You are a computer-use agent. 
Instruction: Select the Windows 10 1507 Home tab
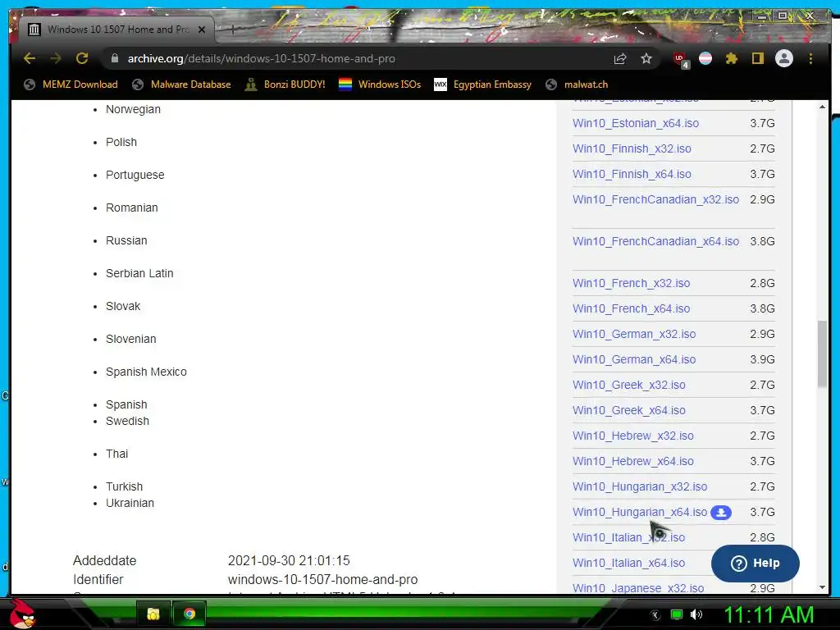point(116,30)
